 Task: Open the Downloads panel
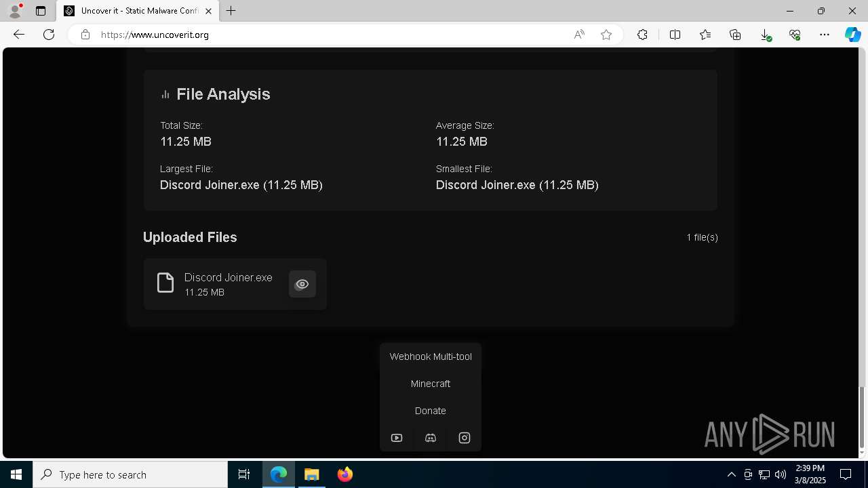click(765, 35)
